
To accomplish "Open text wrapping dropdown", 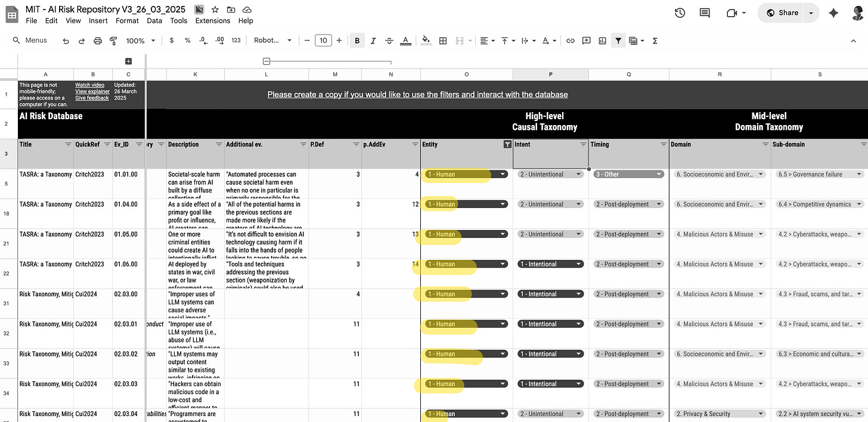I will [x=528, y=41].
